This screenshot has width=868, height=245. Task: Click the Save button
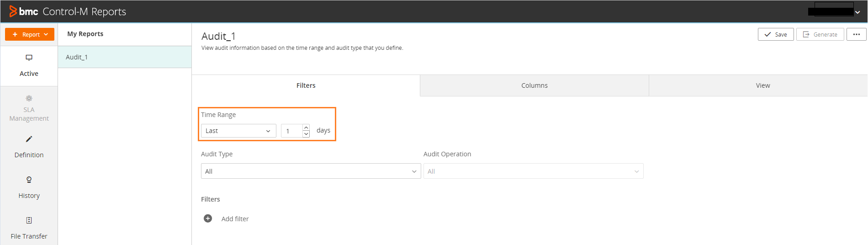[x=775, y=34]
